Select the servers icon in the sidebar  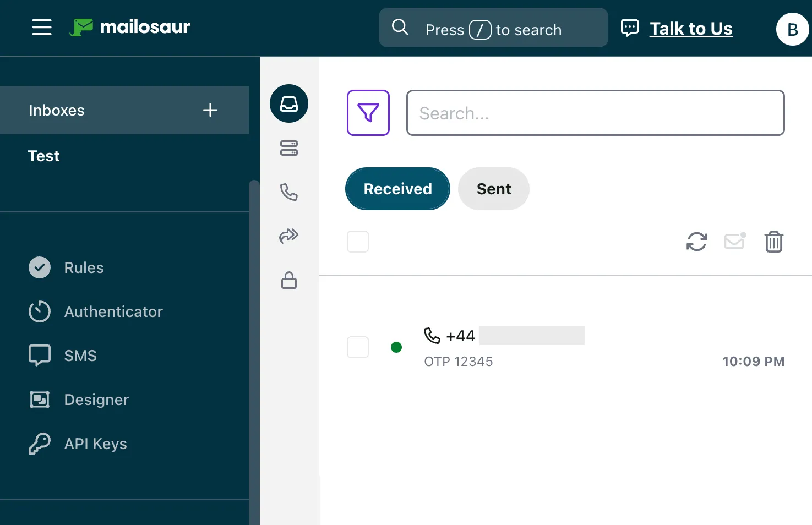pyautogui.click(x=288, y=149)
